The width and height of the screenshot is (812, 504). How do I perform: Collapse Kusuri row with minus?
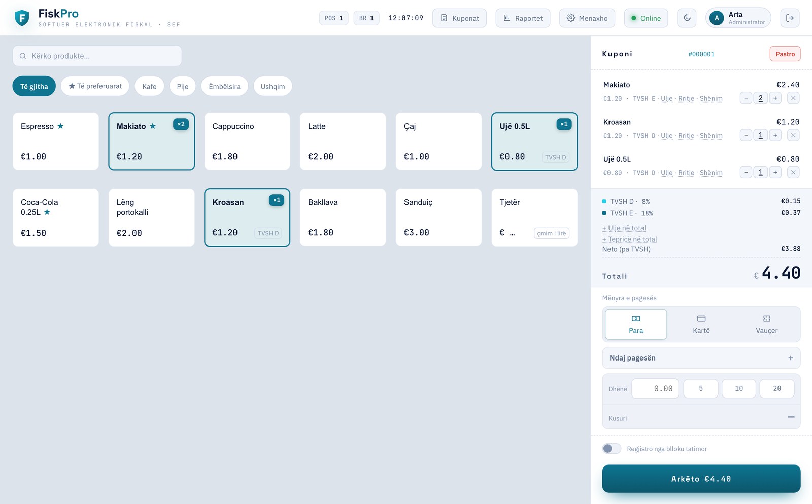(x=791, y=417)
